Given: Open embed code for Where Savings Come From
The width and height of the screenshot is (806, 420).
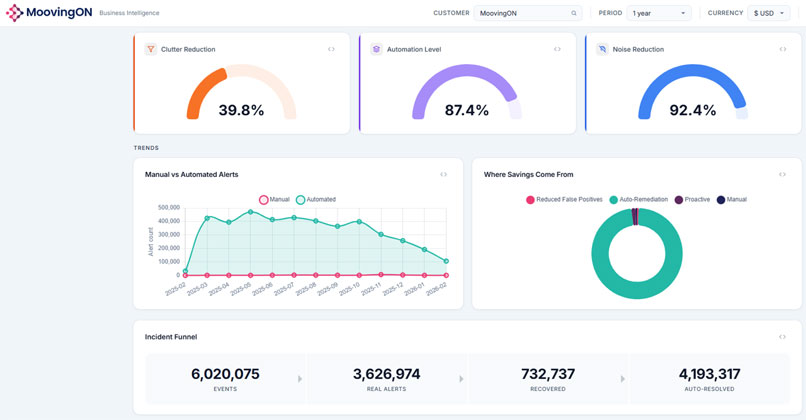Looking at the screenshot, I should click(783, 174).
